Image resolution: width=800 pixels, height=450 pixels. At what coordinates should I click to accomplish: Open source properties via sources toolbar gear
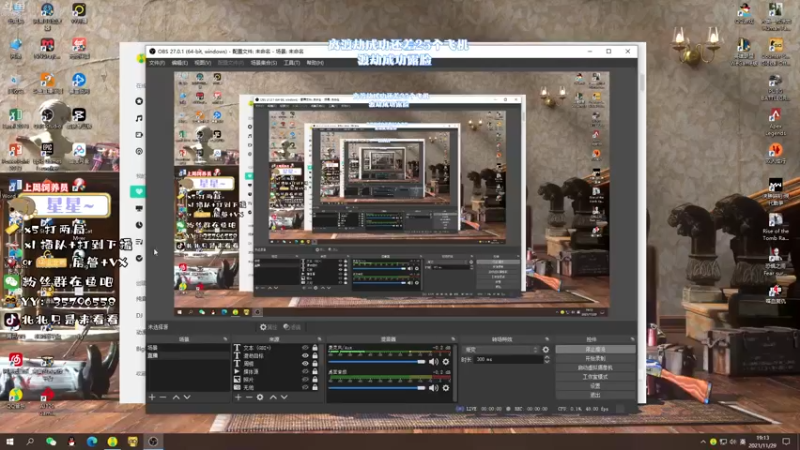[x=260, y=397]
